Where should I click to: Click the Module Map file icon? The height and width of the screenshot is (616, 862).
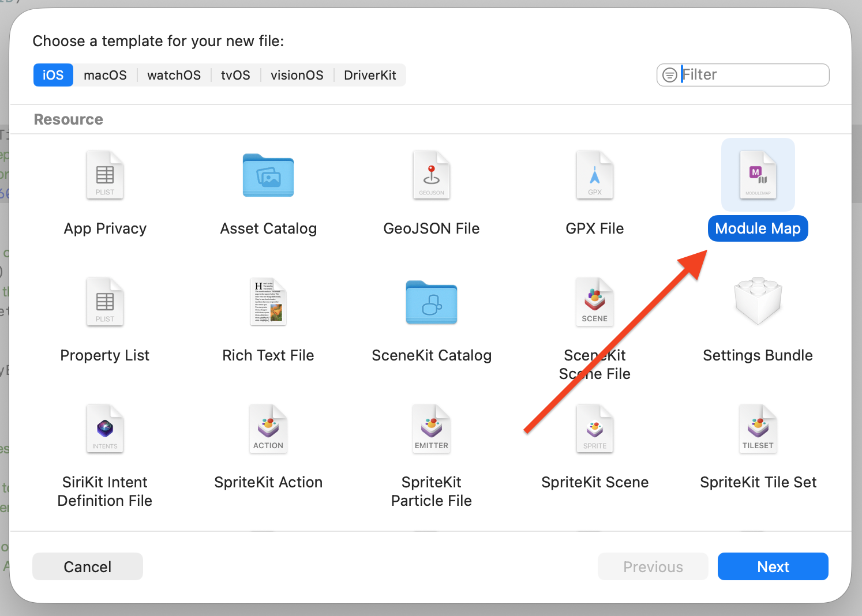point(758,175)
